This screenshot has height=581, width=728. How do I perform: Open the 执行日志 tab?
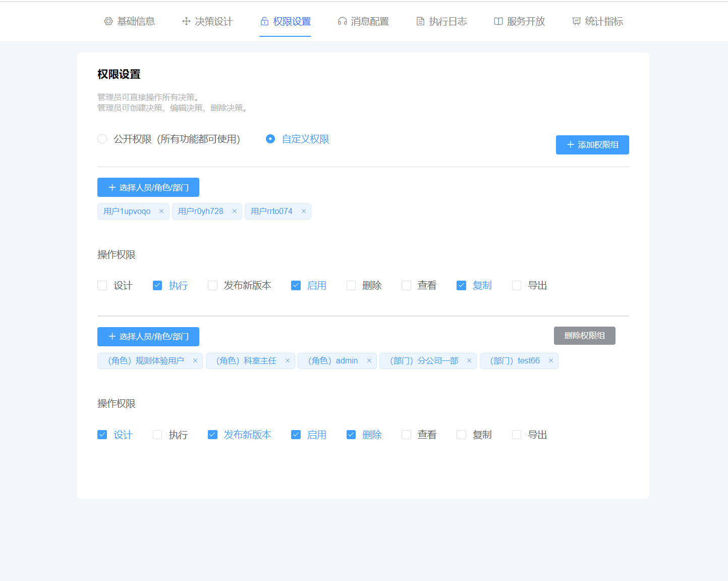(441, 21)
